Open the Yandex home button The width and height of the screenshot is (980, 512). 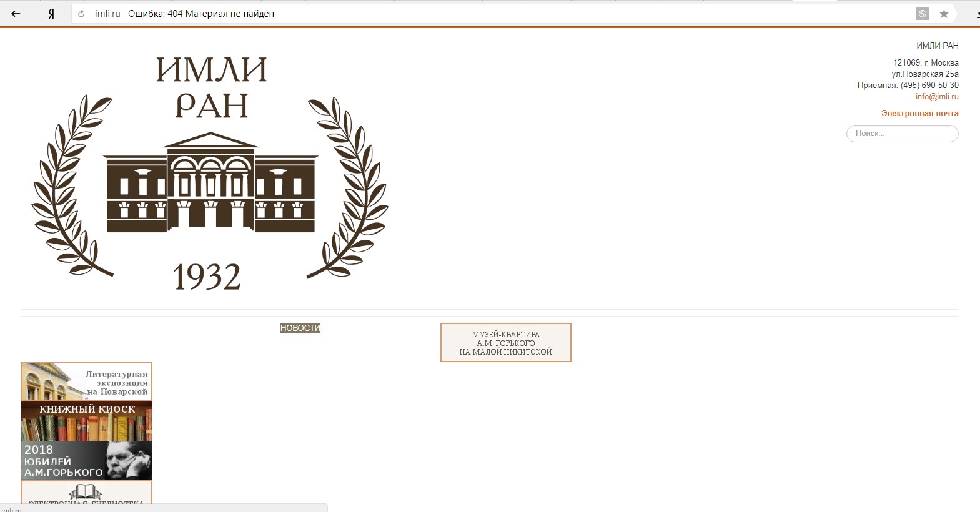pos(51,14)
